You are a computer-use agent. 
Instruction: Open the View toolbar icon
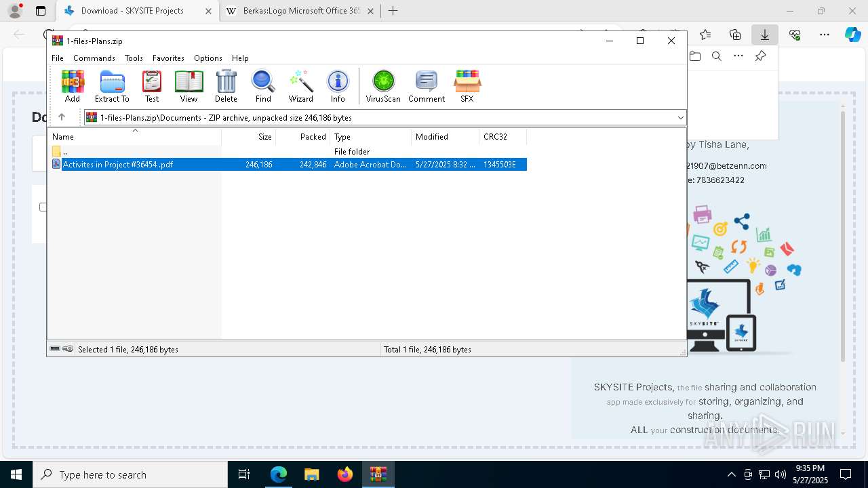[x=189, y=86]
